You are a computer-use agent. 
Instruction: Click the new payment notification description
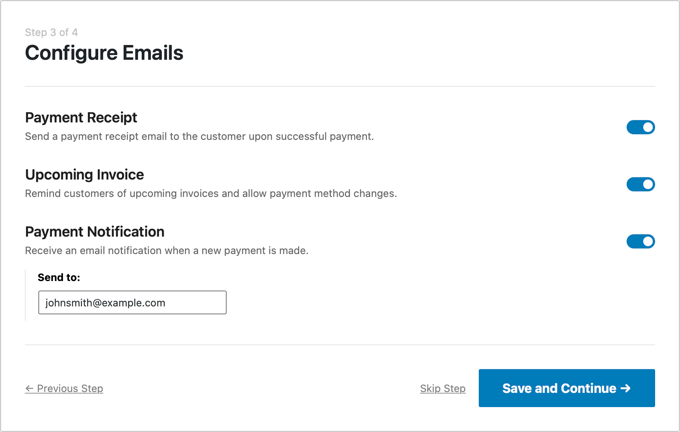[166, 250]
